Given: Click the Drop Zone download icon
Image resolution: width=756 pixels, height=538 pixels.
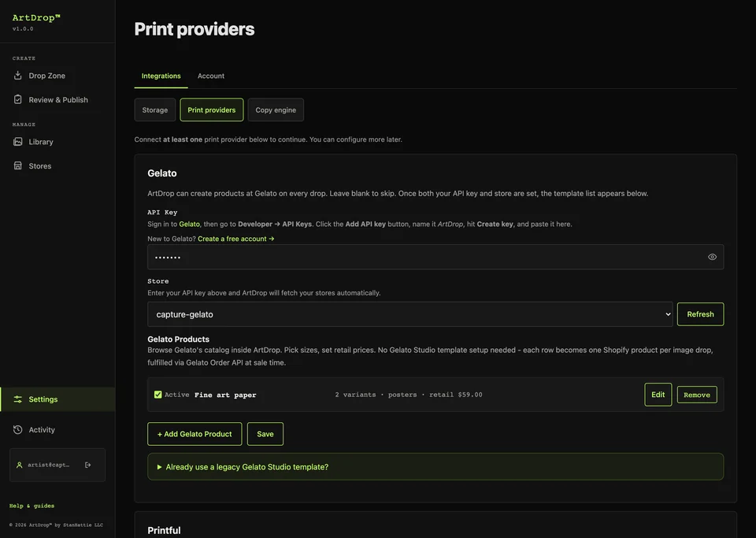Looking at the screenshot, I should pos(18,75).
